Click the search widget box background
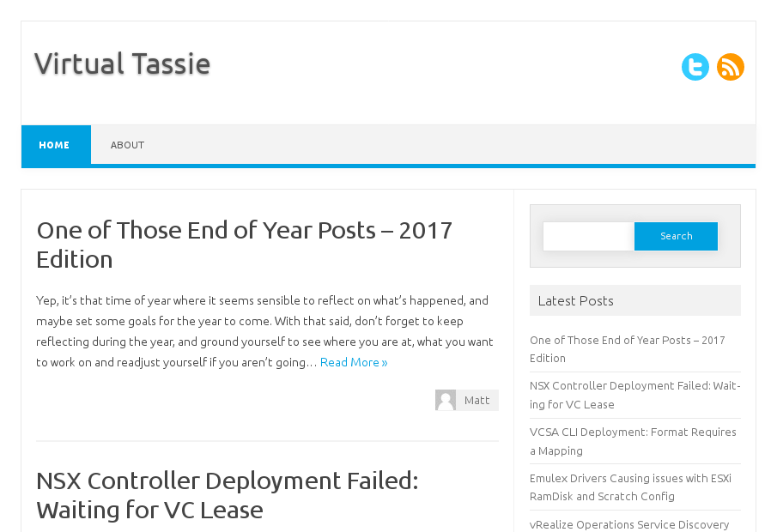The image size is (777, 532). point(635,260)
